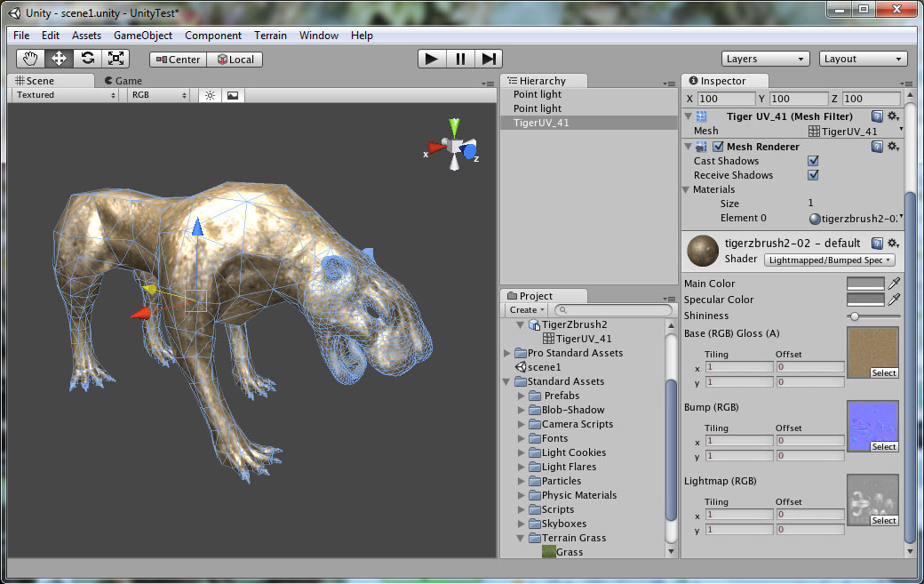924x584 pixels.
Task: Click the Main Color swatch
Action: click(865, 284)
